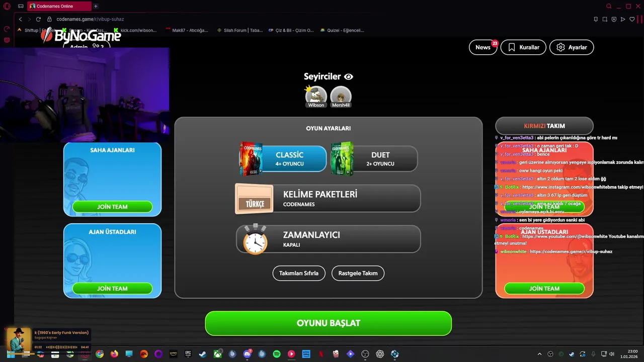Open Epic Games Launcher from the taskbar
This screenshot has height=362, width=644.
[x=188, y=354]
